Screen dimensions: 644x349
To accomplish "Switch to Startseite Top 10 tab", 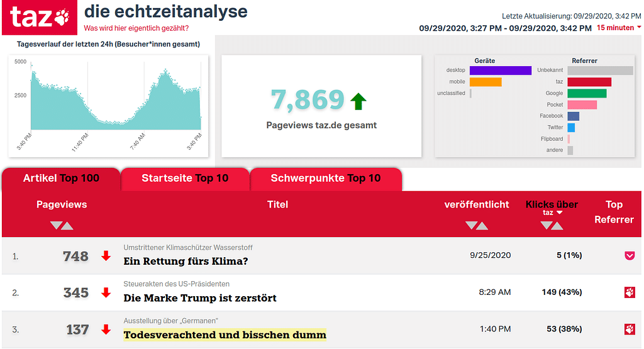I will [x=185, y=178].
